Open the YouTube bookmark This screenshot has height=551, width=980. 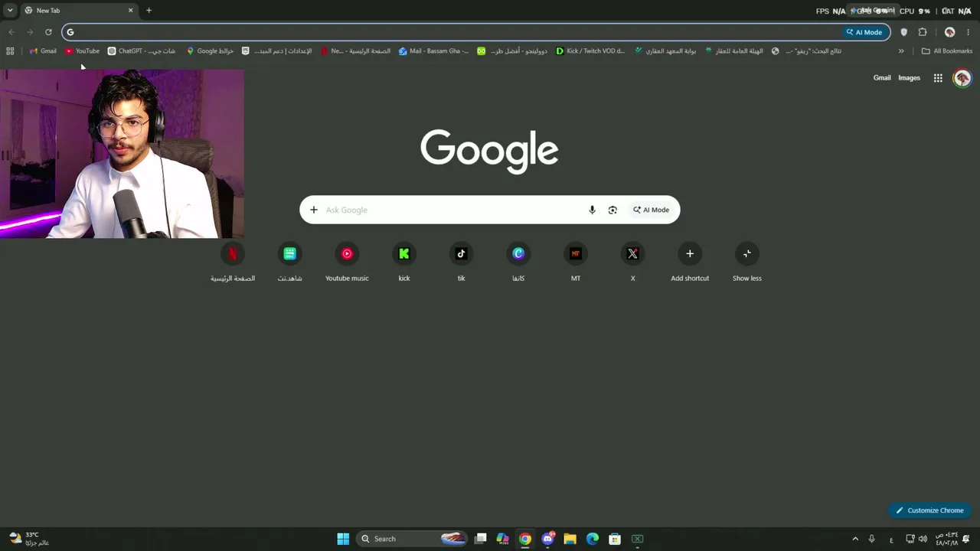pyautogui.click(x=82, y=51)
